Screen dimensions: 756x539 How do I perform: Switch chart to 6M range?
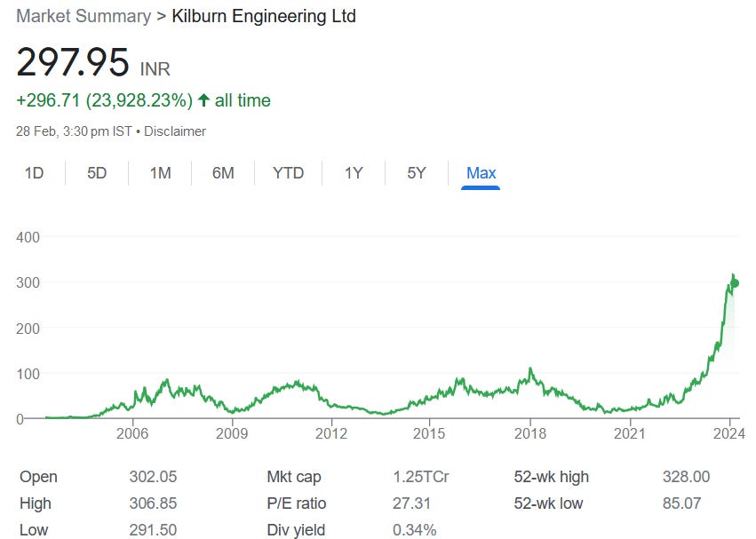(223, 173)
